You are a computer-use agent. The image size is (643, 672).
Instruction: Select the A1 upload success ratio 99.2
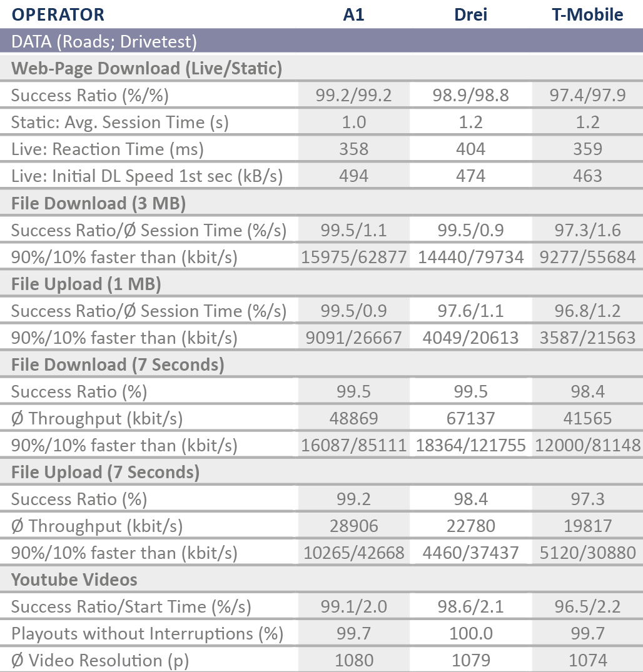354,499
